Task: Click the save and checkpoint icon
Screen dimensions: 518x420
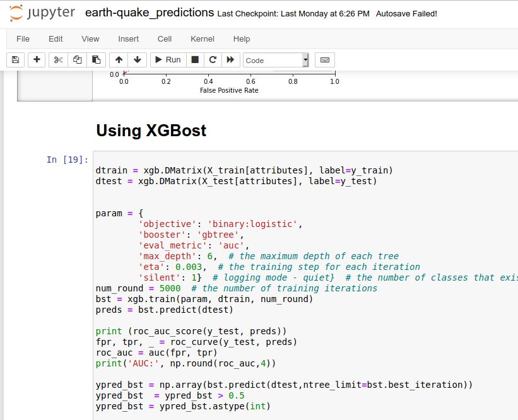Action: (16, 60)
